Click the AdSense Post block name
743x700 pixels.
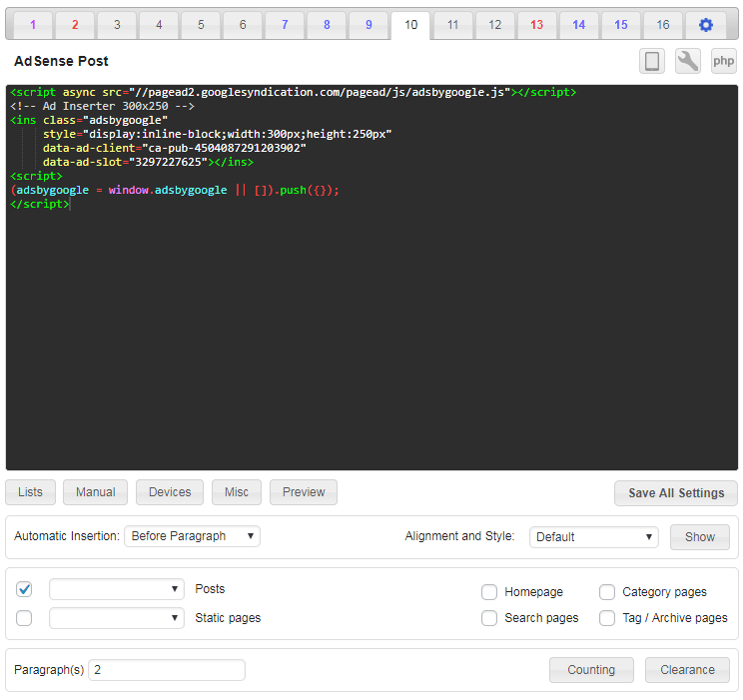tap(61, 61)
